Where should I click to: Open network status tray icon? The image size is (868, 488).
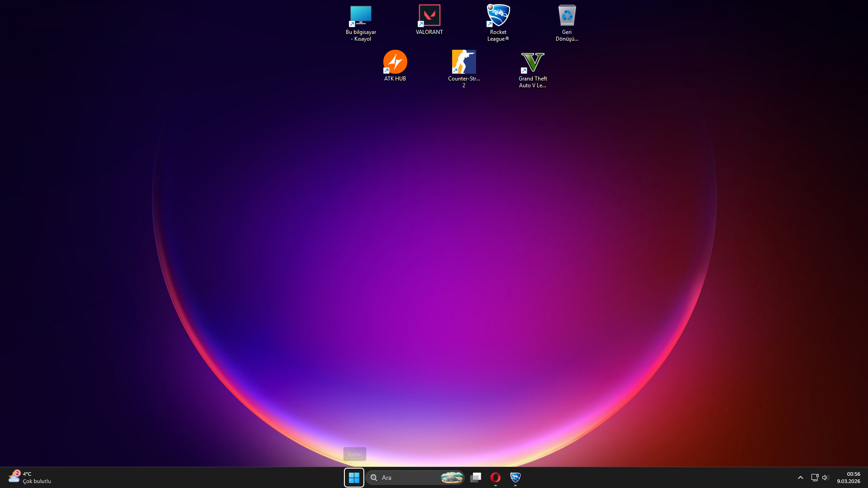815,478
